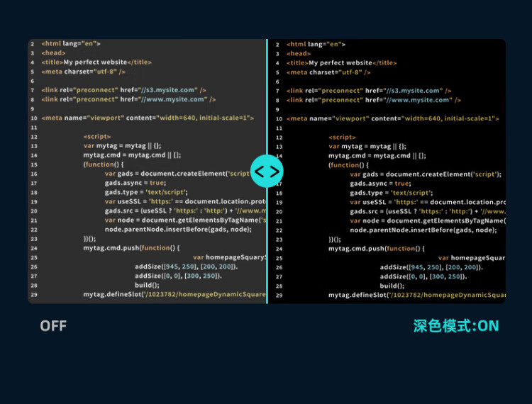Click the html lang line in right panel
The image size is (532, 404).
point(316,44)
